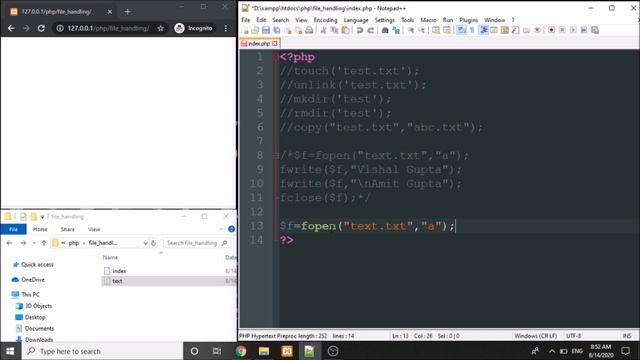The image size is (640, 360).
Task: Open Explorer help question mark button
Action: point(231,229)
